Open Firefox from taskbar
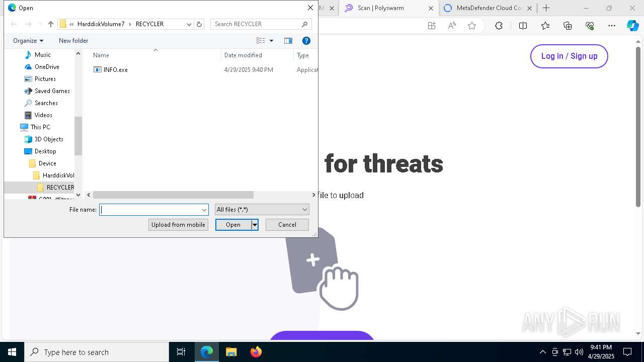This screenshot has width=644, height=362. 256,352
